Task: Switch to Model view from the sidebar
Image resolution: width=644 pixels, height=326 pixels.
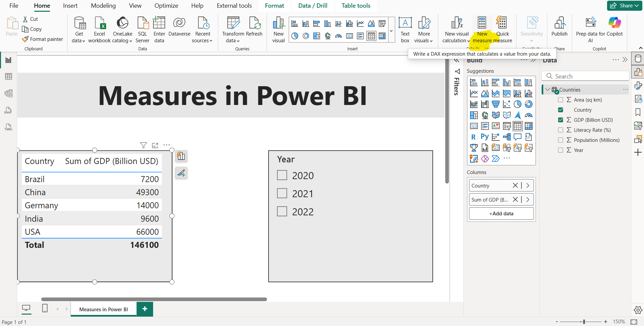Action: tap(8, 93)
